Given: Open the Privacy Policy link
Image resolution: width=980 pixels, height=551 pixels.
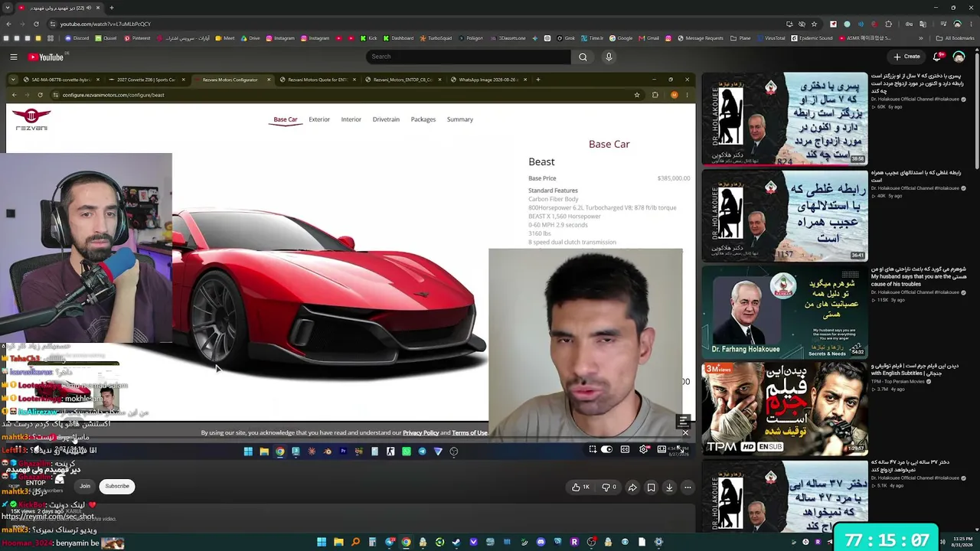Looking at the screenshot, I should coord(421,433).
